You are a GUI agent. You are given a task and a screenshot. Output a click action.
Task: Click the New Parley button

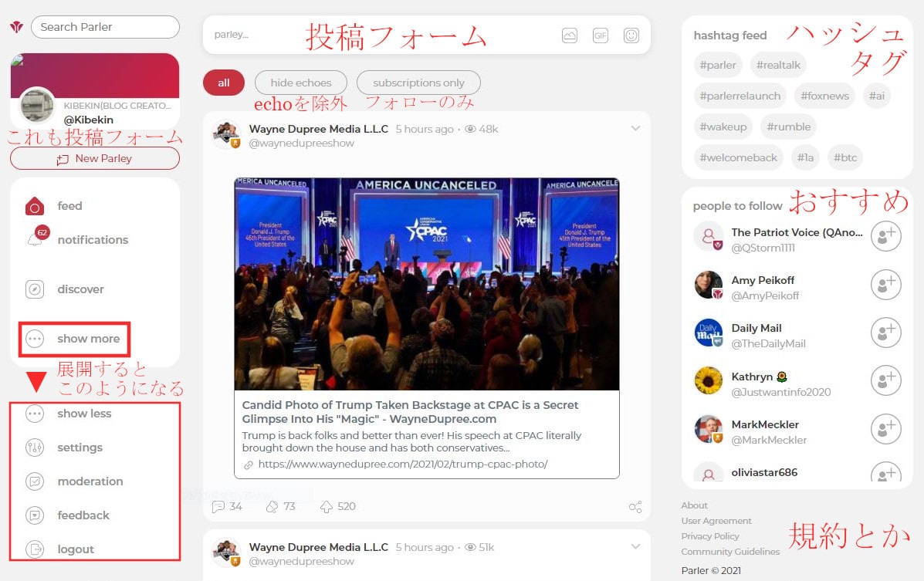95,158
